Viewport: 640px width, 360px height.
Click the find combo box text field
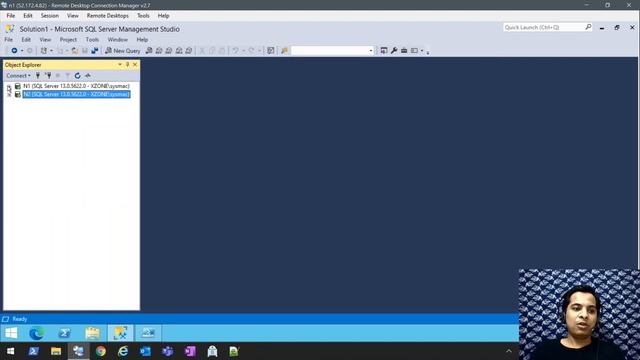tap(330, 51)
